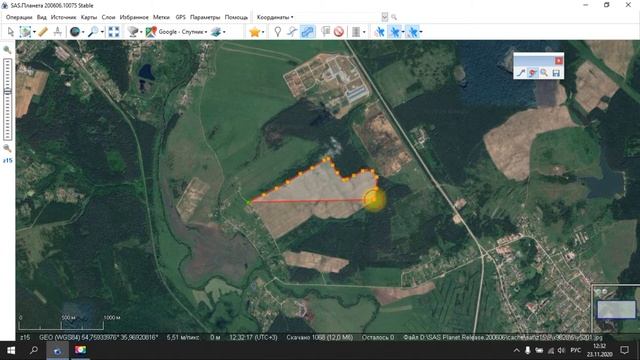
Task: Click the magnifier icon in floating panel
Action: (x=544, y=73)
